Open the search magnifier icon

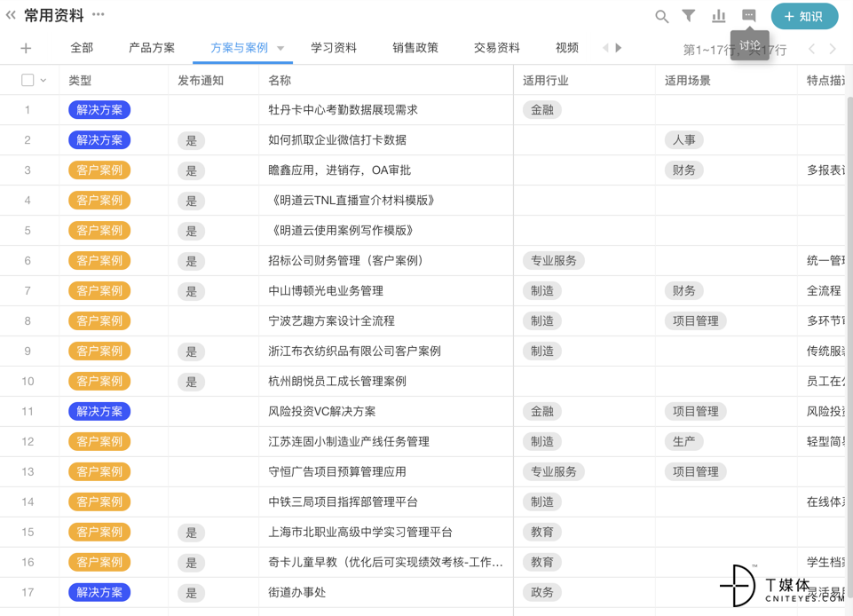(x=661, y=16)
